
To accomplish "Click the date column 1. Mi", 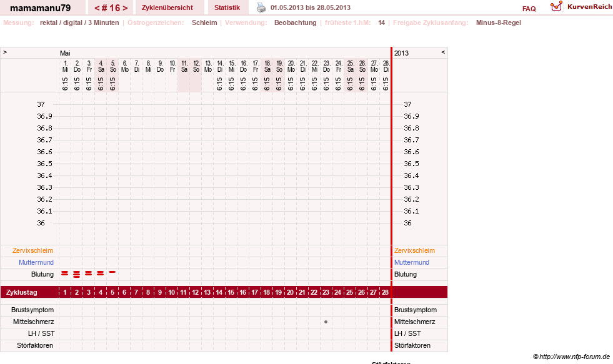I will coord(65,66).
